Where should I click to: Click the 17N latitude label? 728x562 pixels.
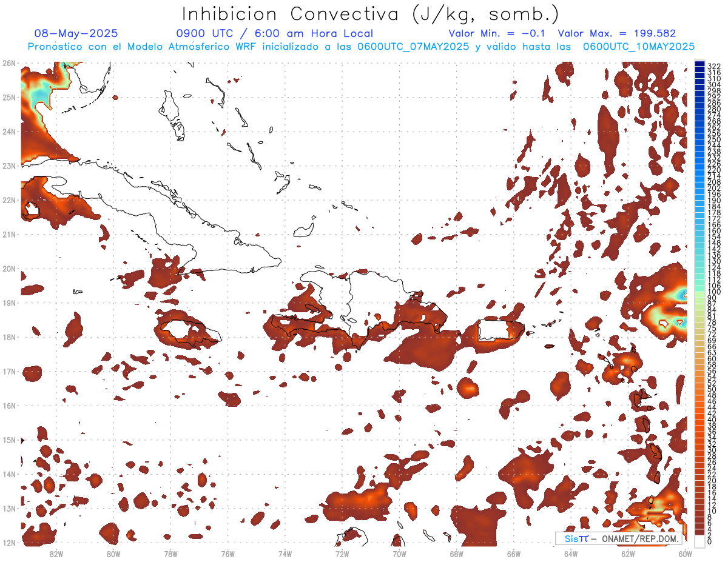(x=9, y=371)
